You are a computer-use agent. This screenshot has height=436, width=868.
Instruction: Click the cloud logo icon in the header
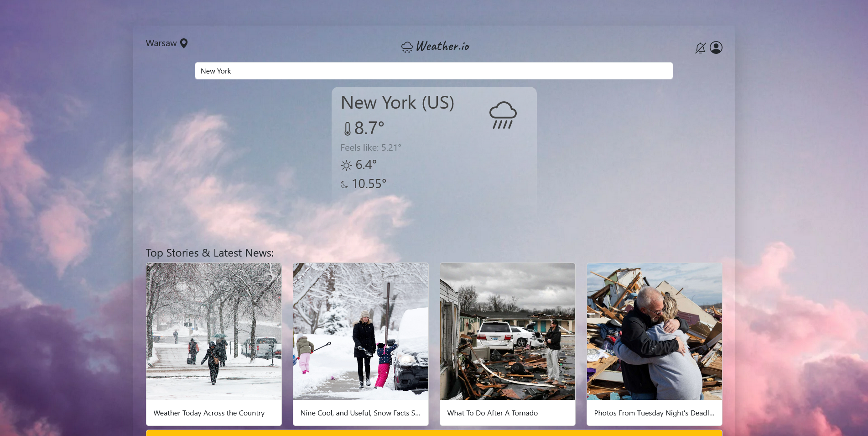point(407,47)
